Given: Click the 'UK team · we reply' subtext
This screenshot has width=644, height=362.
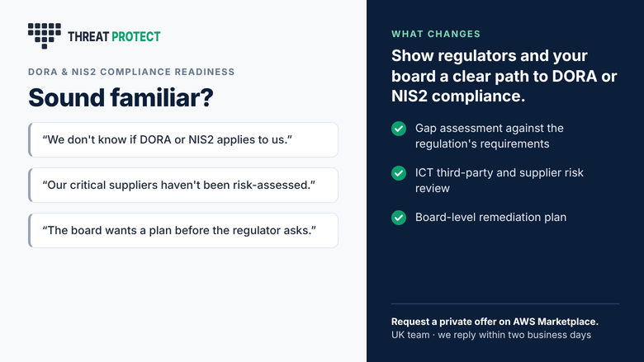Looking at the screenshot, I should (491, 335).
